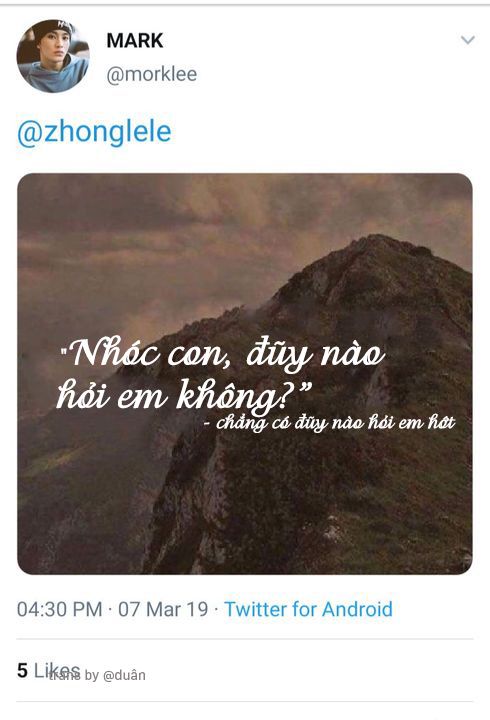This screenshot has width=490, height=720.
Task: Open the attached mountain quote image
Action: [245, 374]
